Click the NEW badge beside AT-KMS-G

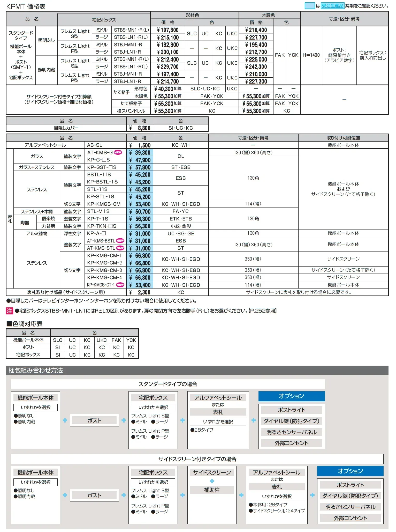118,152
